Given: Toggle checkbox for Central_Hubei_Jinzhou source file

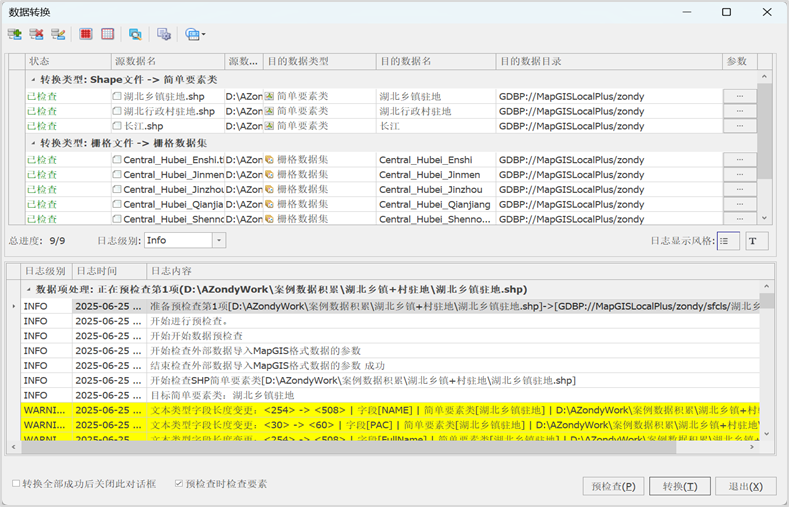Looking at the screenshot, I should [117, 190].
